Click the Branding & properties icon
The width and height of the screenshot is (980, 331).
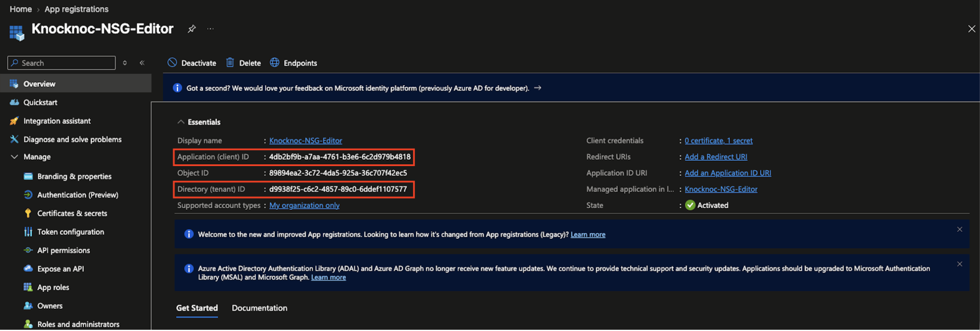[28, 177]
